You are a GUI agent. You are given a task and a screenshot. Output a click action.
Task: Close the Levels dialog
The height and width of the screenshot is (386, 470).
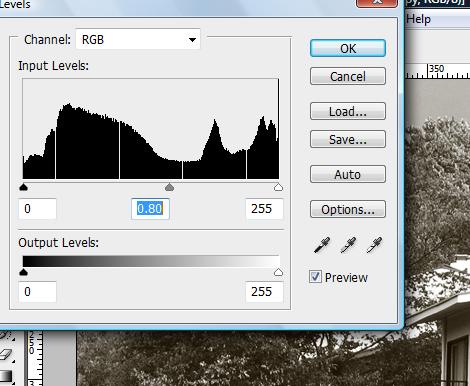[x=377, y=3]
